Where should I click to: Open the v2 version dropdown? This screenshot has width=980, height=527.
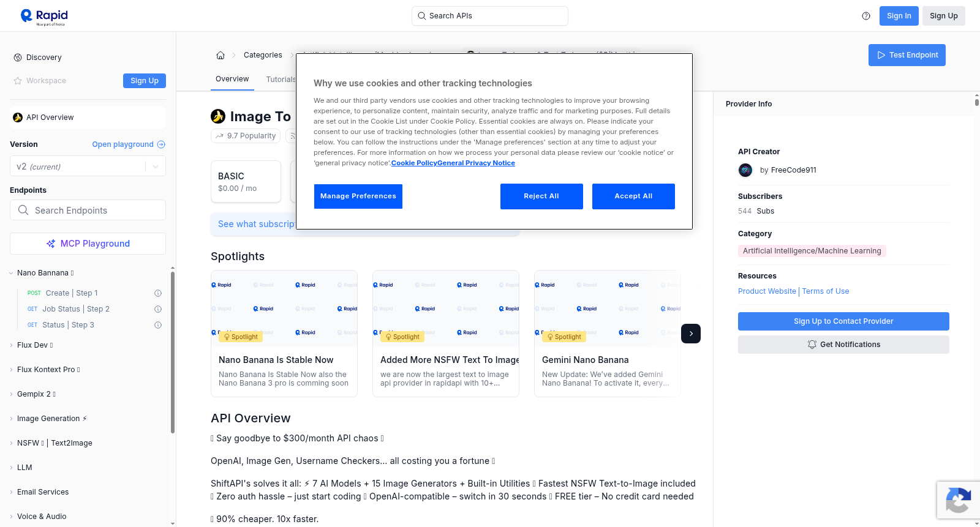coord(88,166)
